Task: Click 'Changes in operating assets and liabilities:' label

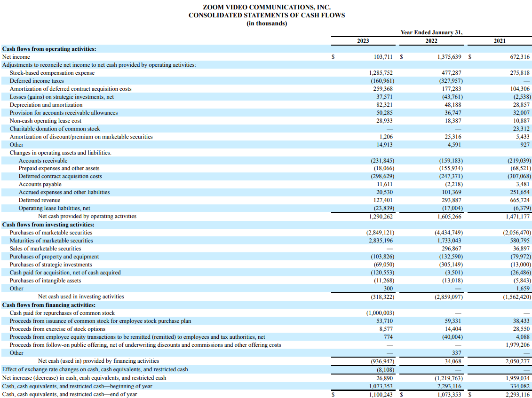Action: pos(60,153)
